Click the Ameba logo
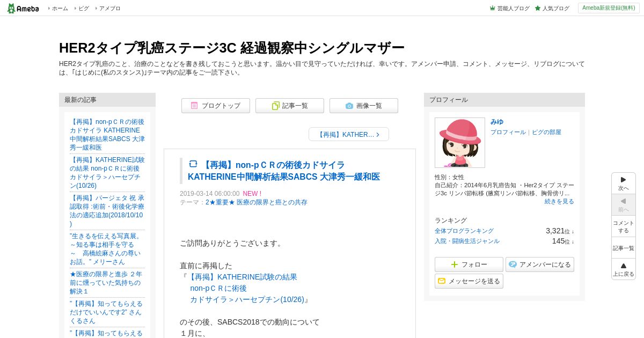 click(23, 8)
